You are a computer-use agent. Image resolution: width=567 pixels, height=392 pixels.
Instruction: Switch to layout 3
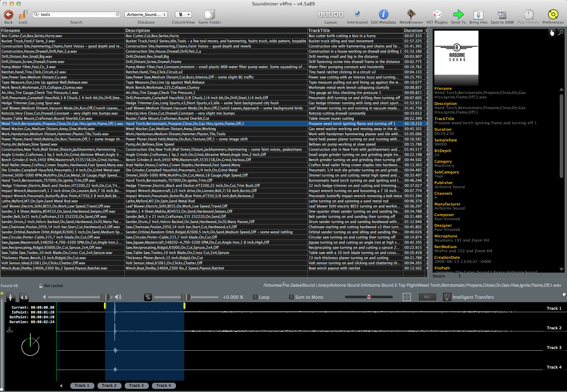(331, 14)
